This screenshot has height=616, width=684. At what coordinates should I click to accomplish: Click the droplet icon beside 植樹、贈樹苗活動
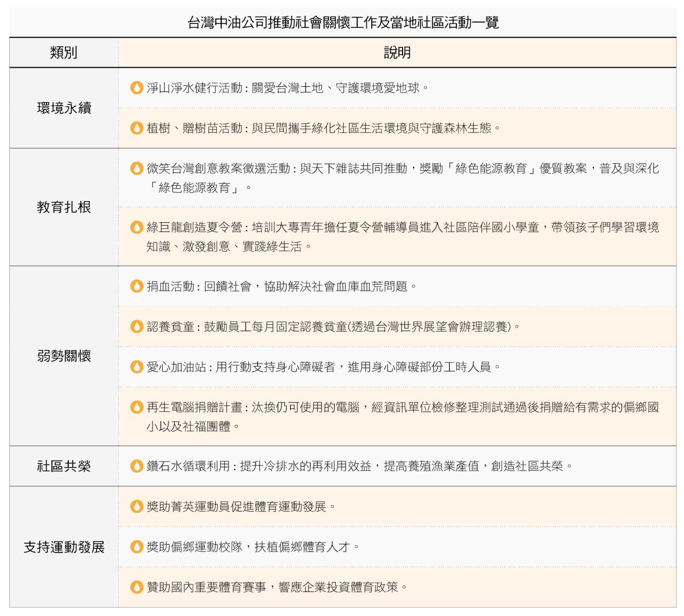coord(137,128)
